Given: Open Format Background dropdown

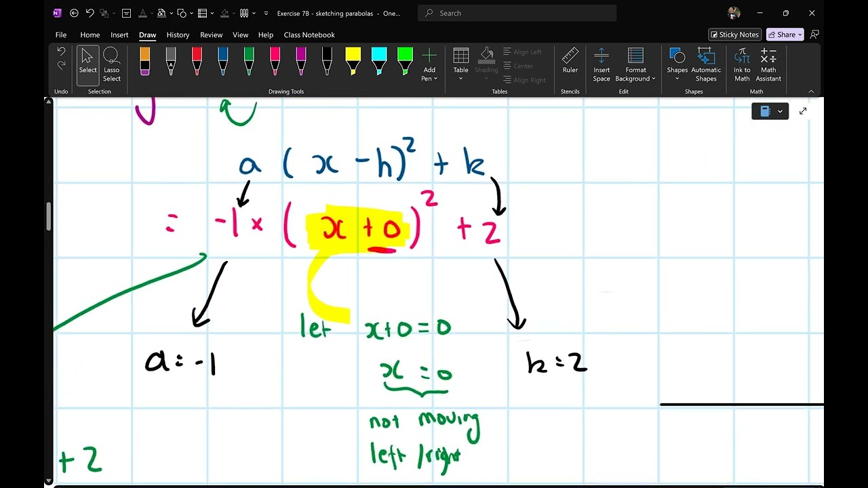Looking at the screenshot, I should pyautogui.click(x=635, y=65).
